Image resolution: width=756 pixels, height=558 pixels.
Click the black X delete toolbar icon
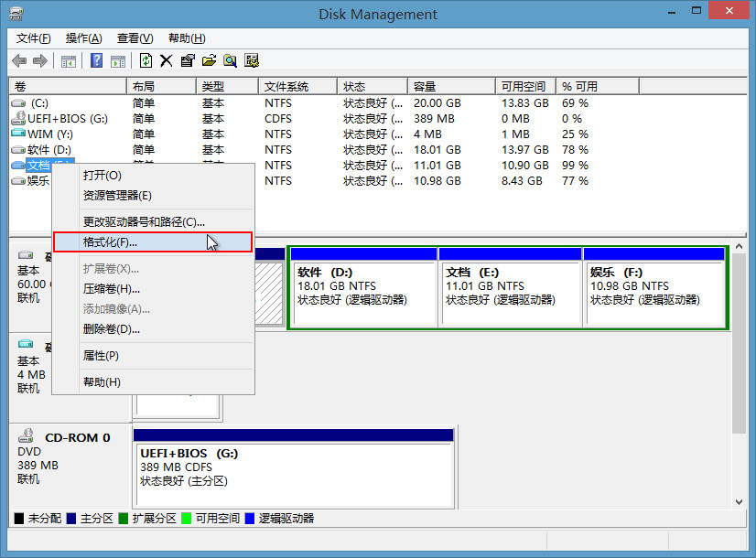tap(167, 61)
